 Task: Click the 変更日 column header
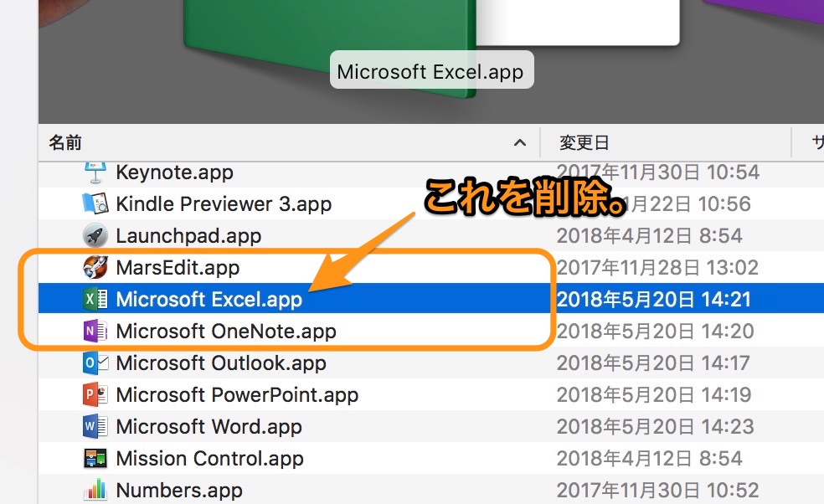point(584,141)
